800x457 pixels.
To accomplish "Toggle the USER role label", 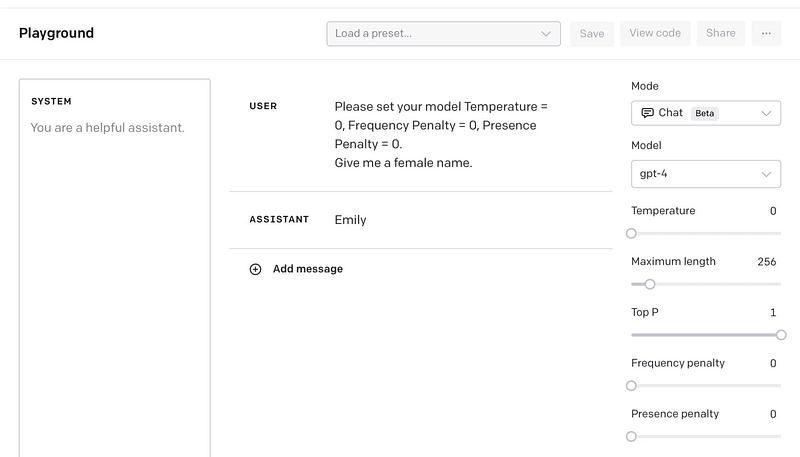I will (263, 106).
